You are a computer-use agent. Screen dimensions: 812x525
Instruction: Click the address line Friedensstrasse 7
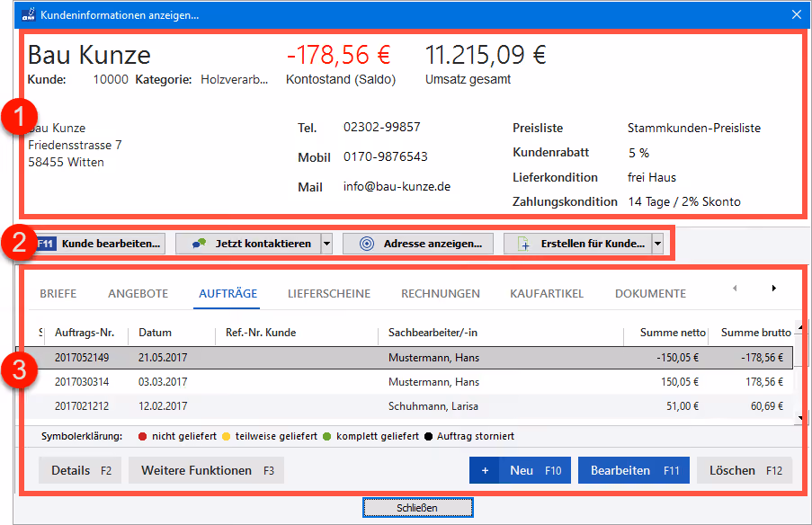(76, 145)
